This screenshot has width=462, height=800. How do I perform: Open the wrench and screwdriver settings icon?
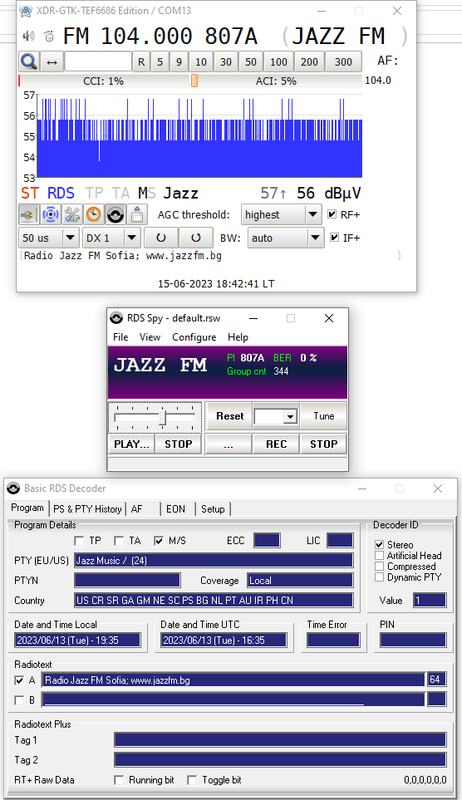tap(72, 215)
